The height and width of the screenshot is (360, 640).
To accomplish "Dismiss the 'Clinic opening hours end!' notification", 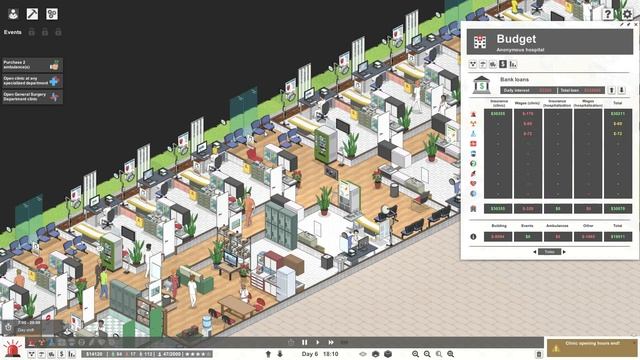I will click(635, 342).
